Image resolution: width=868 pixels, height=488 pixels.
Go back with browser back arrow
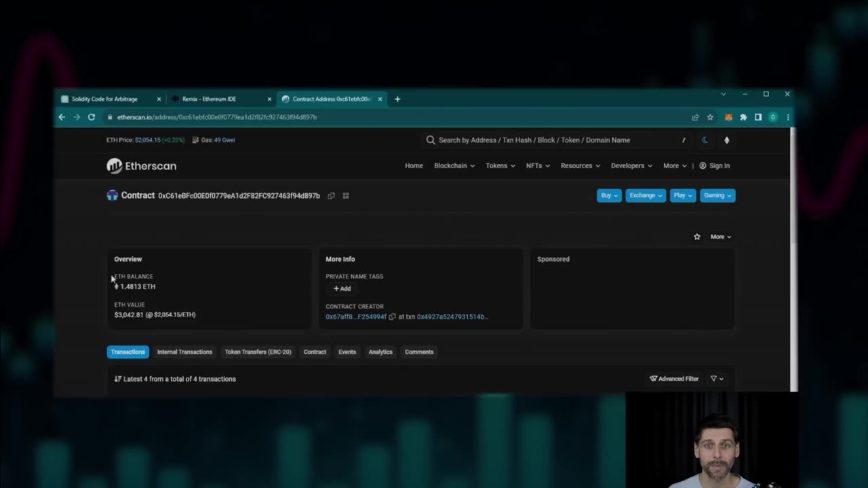62,117
